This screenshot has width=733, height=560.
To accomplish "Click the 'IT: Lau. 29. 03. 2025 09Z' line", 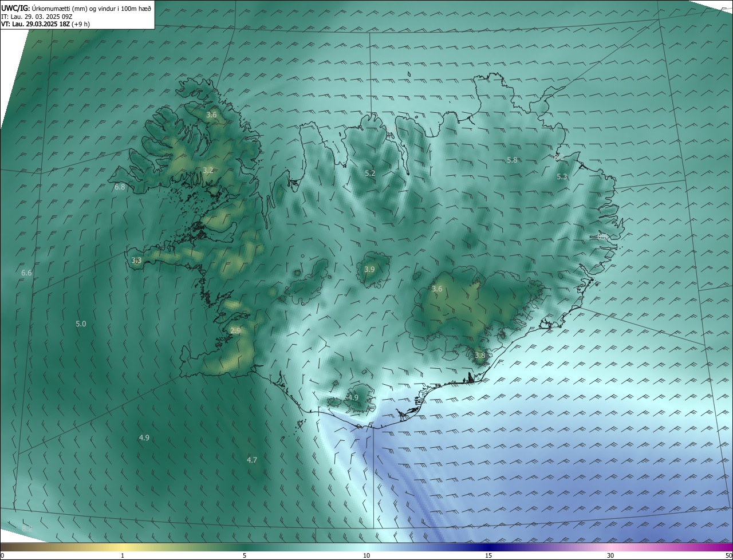I will [x=37, y=17].
